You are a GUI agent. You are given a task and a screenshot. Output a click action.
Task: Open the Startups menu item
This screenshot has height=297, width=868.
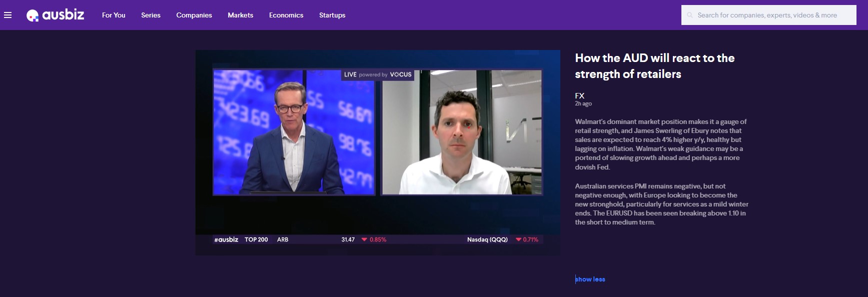pyautogui.click(x=332, y=15)
